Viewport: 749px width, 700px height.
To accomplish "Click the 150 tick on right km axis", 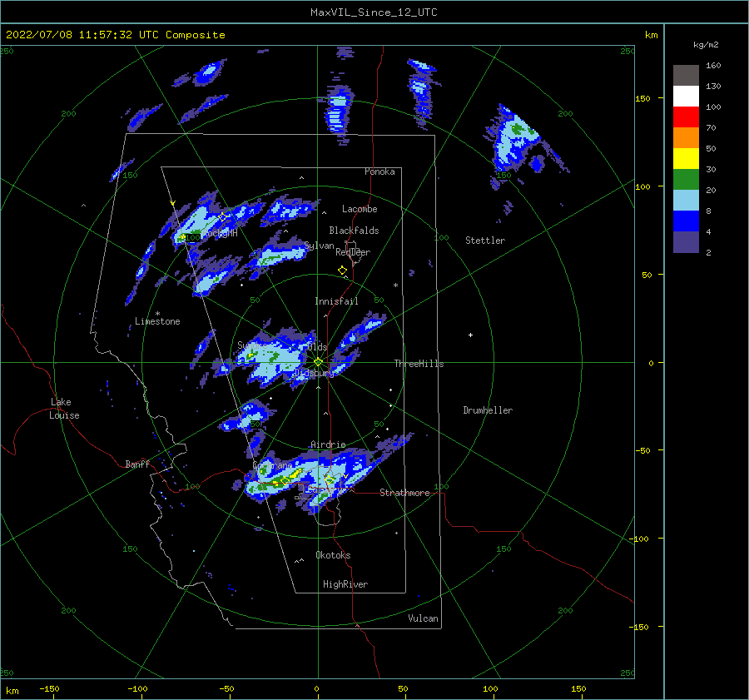I will click(643, 98).
